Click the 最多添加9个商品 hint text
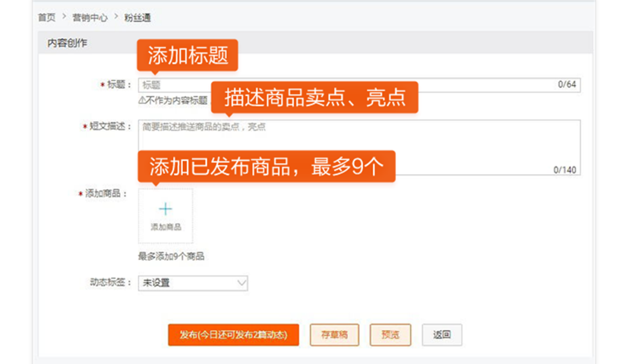The width and height of the screenshot is (621, 364). [x=171, y=256]
